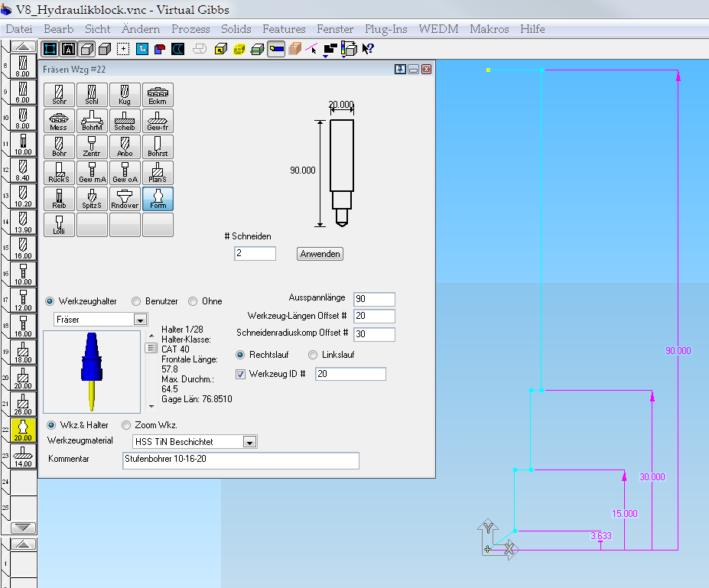
Task: Open tool 22 form tool tile
Action: pyautogui.click(x=23, y=430)
